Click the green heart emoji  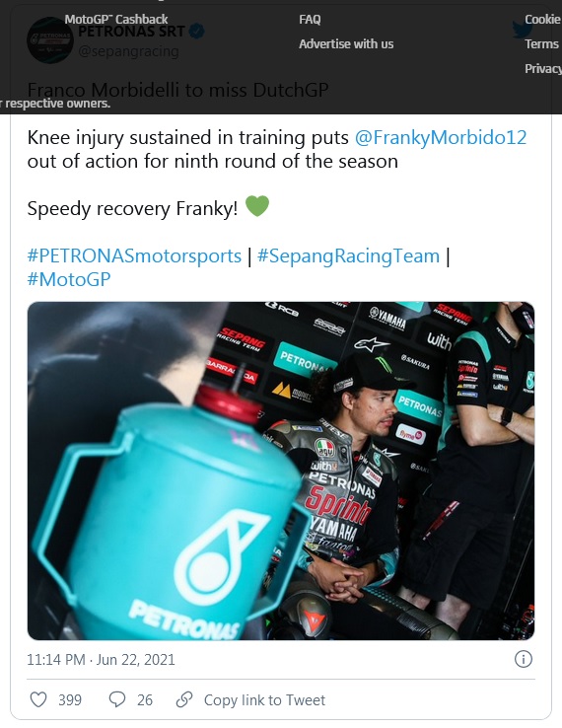point(257,206)
